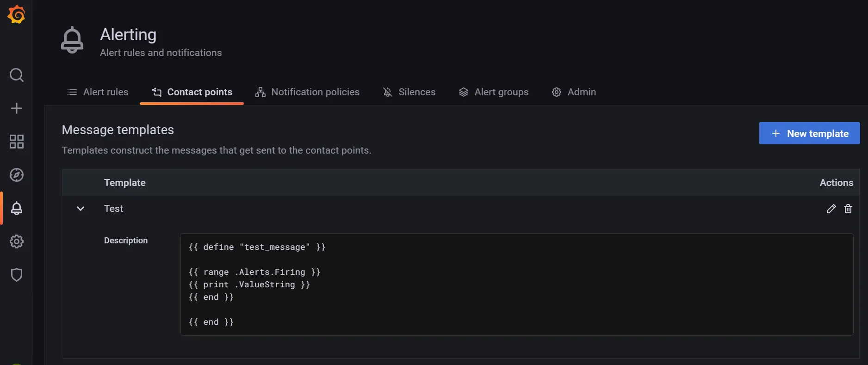This screenshot has height=365, width=868.
Task: Open Dashboards grid icon in sidebar
Action: (17, 142)
